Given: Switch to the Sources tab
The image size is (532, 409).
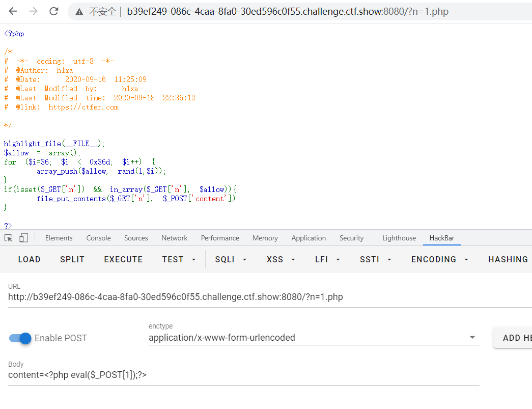Looking at the screenshot, I should click(136, 238).
